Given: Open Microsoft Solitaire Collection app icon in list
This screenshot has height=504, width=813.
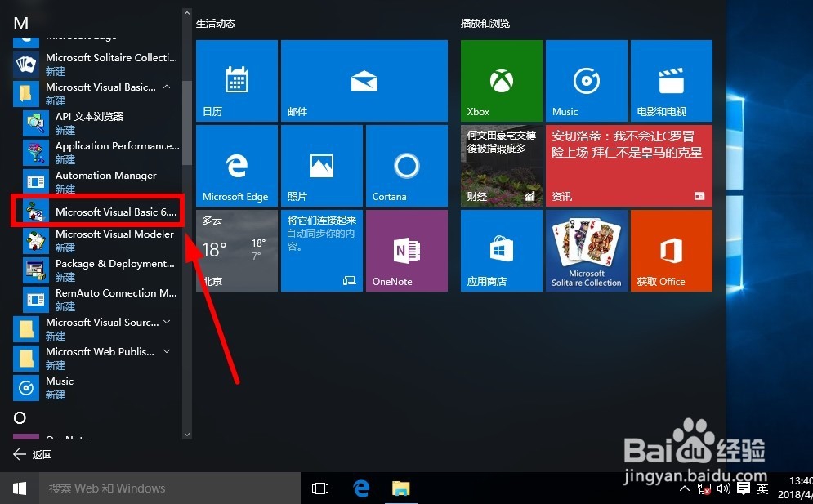Looking at the screenshot, I should [x=26, y=65].
